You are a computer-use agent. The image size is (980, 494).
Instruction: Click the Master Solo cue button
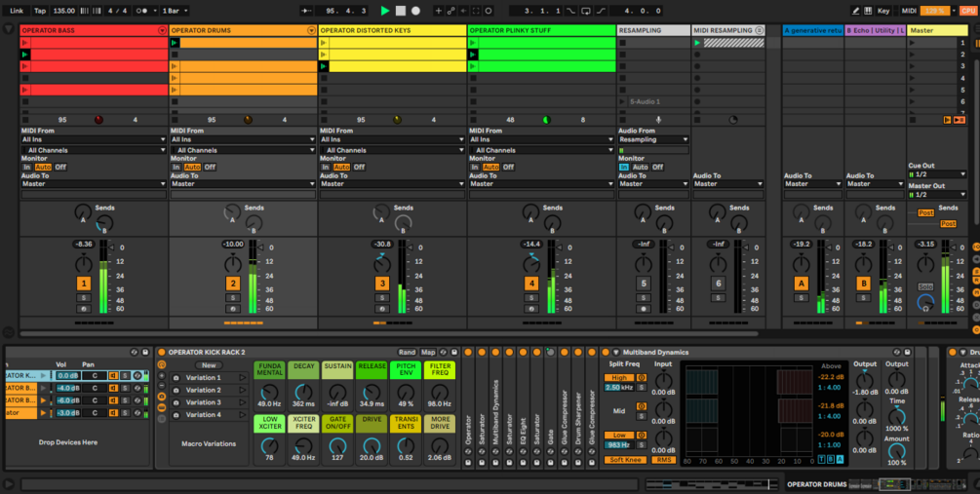[925, 286]
